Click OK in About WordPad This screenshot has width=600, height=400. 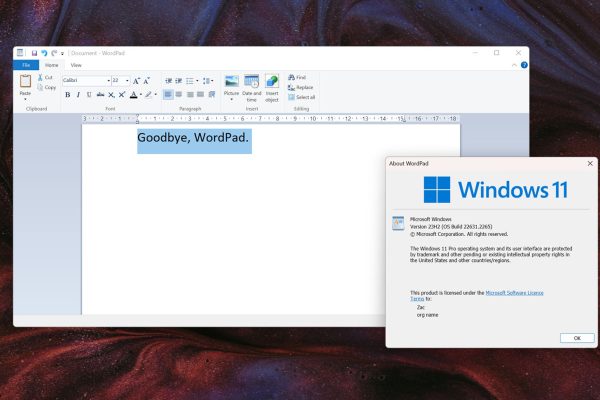pyautogui.click(x=577, y=338)
